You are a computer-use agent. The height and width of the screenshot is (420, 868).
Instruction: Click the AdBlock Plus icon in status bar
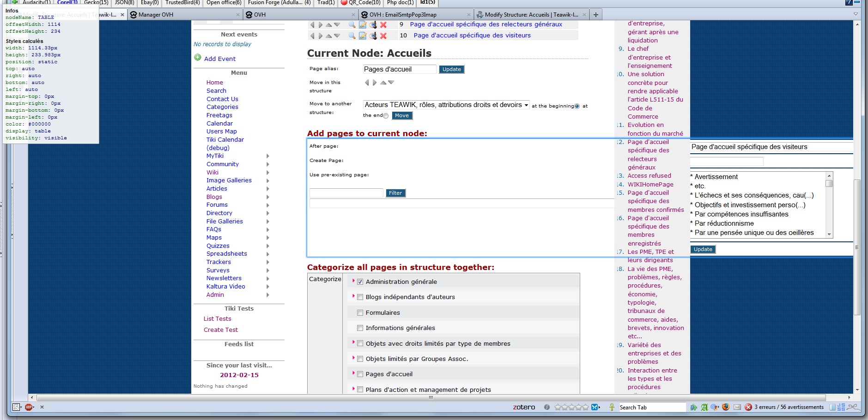[29, 407]
